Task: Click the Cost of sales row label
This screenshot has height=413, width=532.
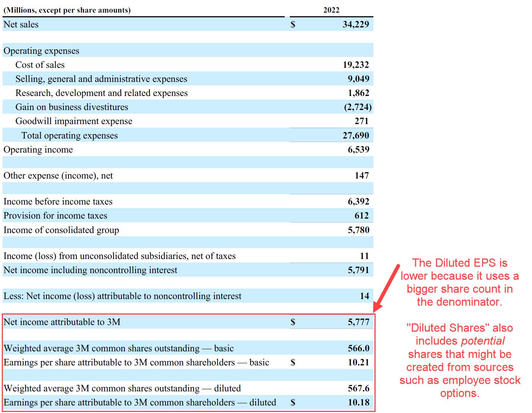Action: (40, 65)
